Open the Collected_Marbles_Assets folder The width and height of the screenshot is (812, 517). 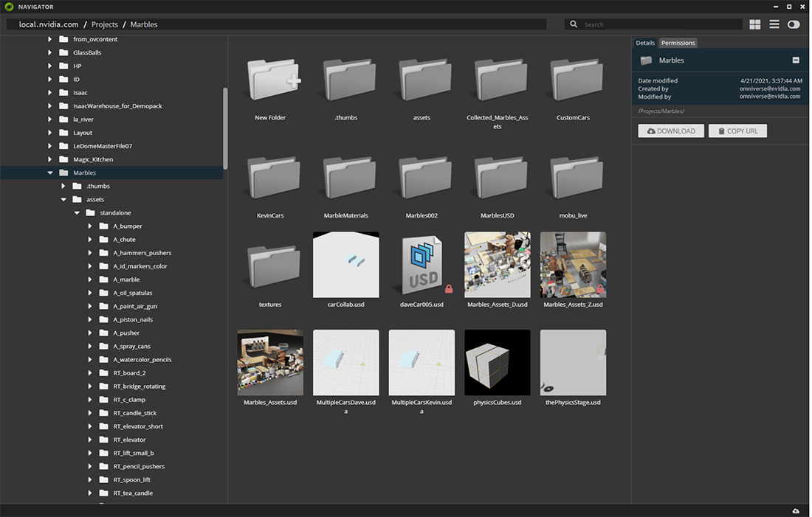[x=500, y=80]
